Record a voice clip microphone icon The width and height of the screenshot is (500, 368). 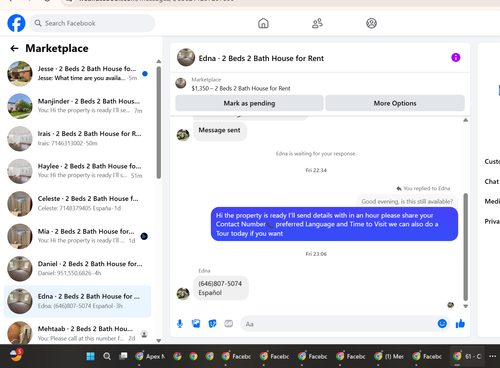point(180,323)
